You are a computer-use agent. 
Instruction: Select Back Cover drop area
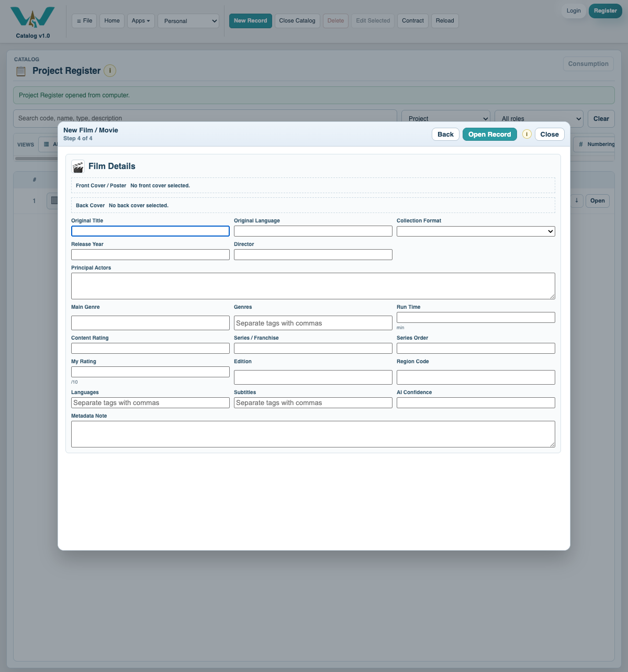coord(313,205)
